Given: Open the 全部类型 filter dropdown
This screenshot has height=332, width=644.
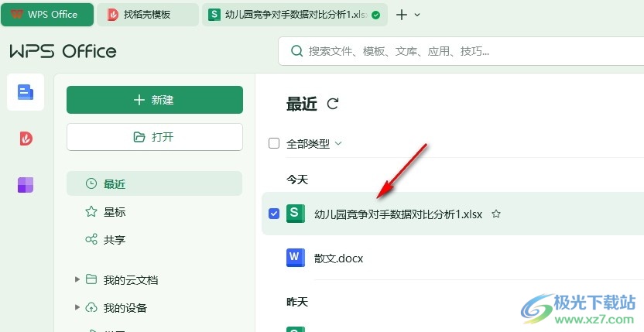Looking at the screenshot, I should click(x=314, y=143).
